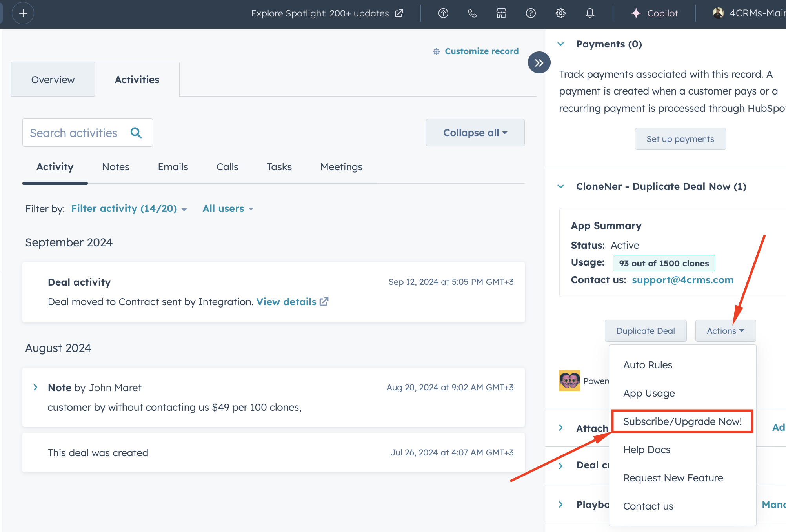Open the notifications bell icon

(x=590, y=13)
